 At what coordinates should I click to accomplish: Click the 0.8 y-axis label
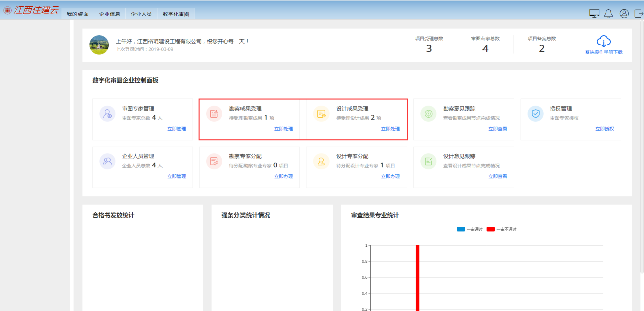[365, 261]
